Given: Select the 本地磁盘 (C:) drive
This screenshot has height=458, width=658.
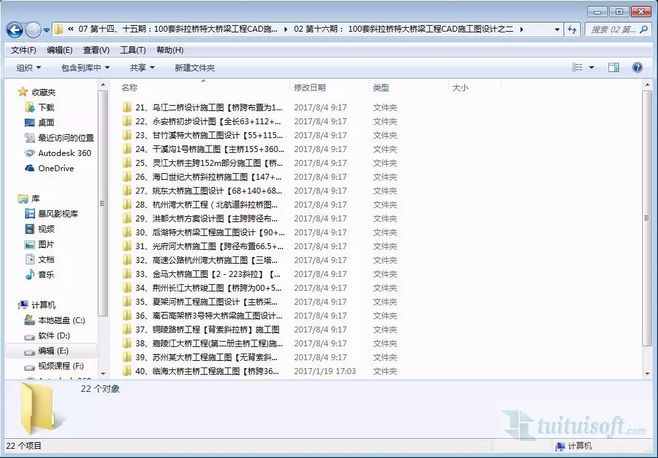Looking at the screenshot, I should coord(61,320).
